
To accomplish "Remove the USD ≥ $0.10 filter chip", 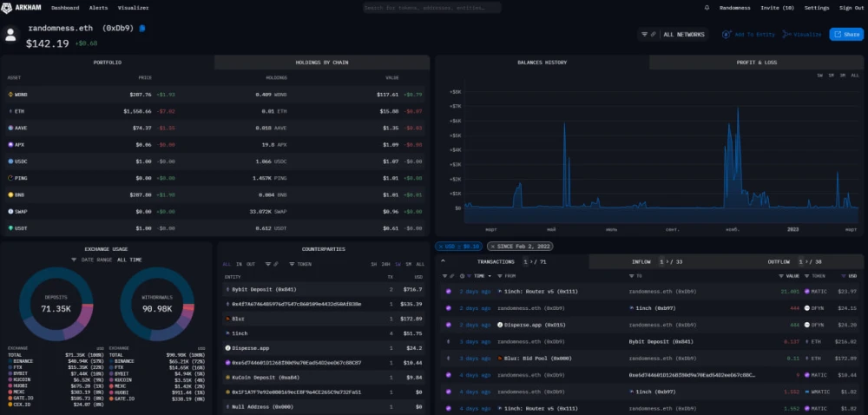I will [x=441, y=247].
